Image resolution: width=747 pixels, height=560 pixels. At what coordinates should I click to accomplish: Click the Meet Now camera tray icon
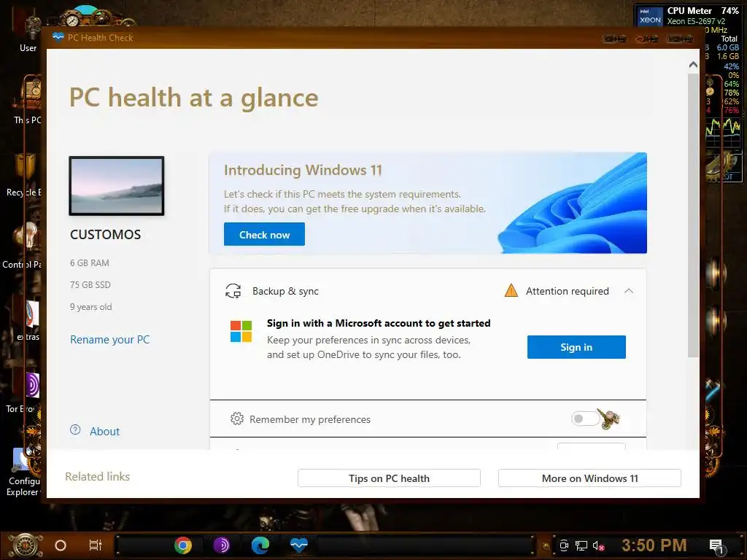tap(564, 545)
